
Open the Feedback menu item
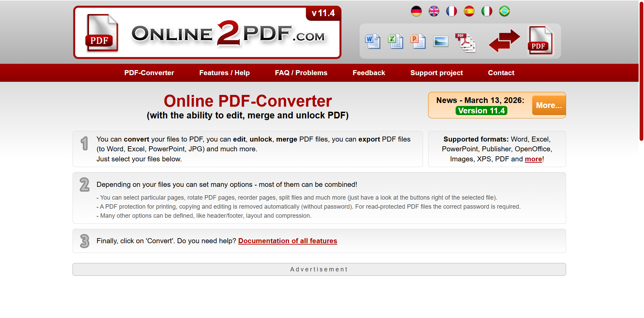pos(369,73)
